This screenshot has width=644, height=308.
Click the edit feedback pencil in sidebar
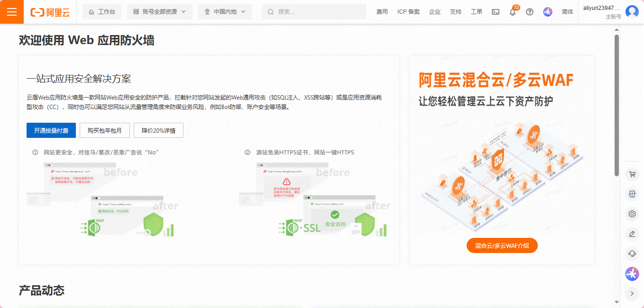tap(632, 234)
